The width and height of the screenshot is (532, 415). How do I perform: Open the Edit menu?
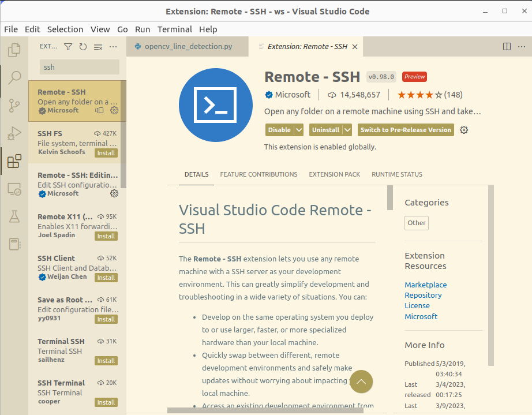pos(32,29)
